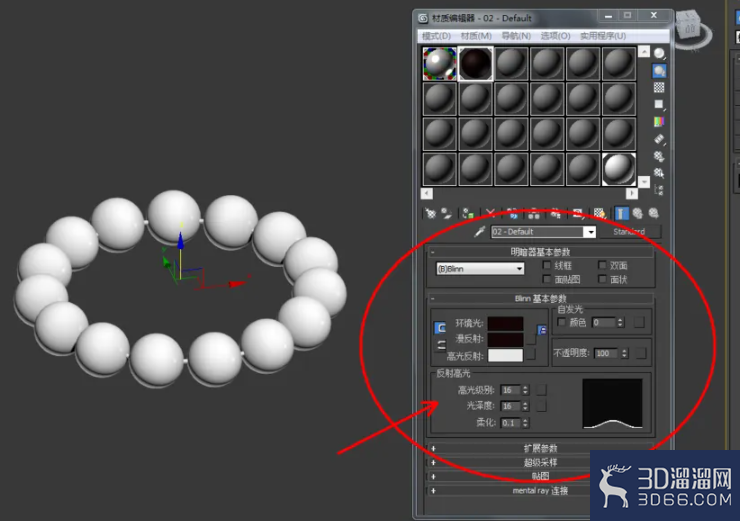Click the material editor Options icon

(x=659, y=156)
